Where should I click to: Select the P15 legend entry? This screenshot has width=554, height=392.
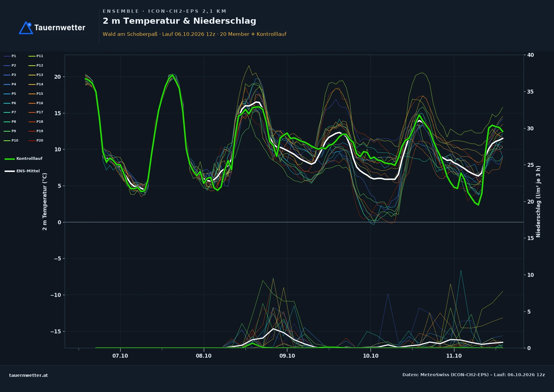[x=36, y=94]
